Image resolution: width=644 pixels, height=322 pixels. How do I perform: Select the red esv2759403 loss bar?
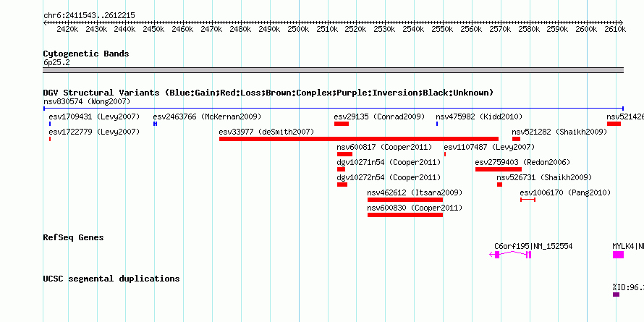(499, 169)
